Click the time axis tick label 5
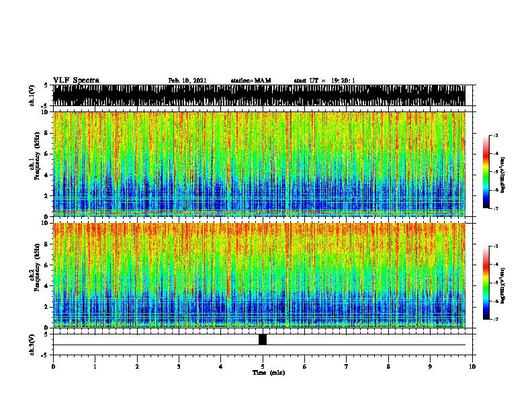 pos(263,367)
